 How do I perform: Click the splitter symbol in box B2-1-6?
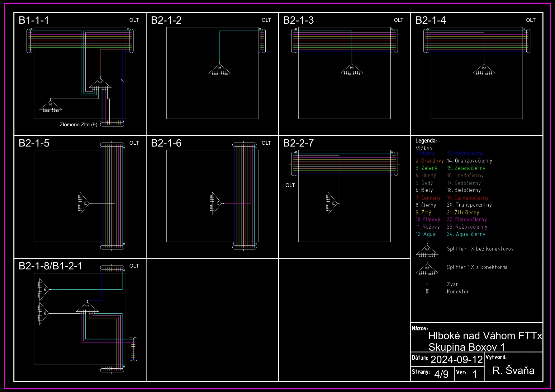(216, 203)
